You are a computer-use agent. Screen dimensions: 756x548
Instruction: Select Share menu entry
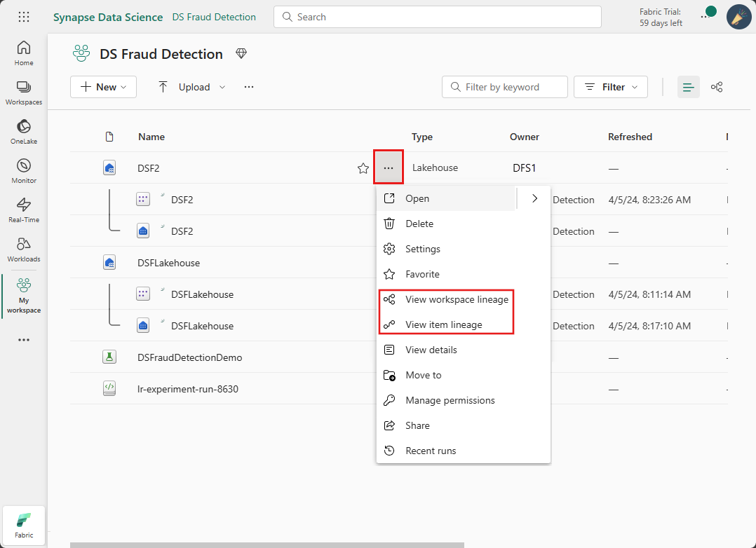463,425
